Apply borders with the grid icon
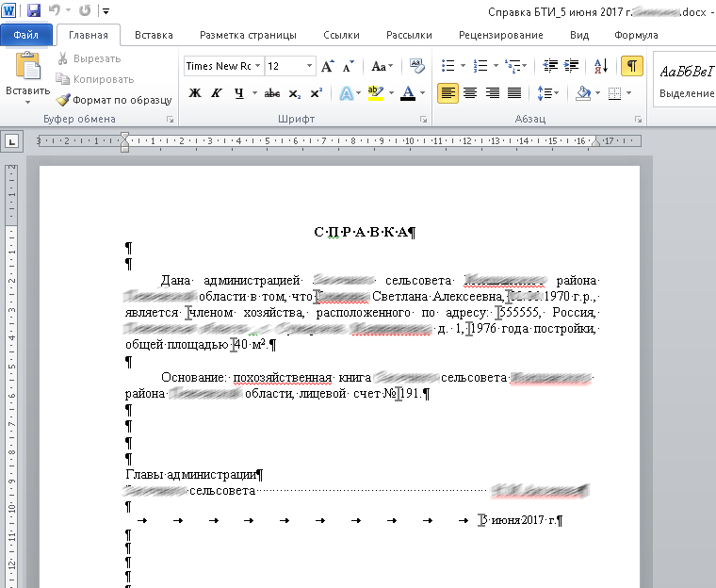The image size is (716, 588). (614, 93)
